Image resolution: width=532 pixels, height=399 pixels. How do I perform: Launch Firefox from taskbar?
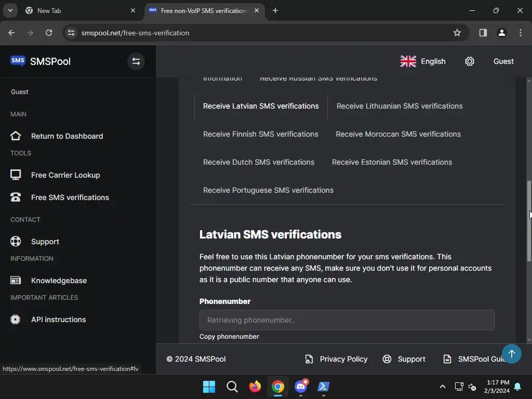click(x=255, y=387)
